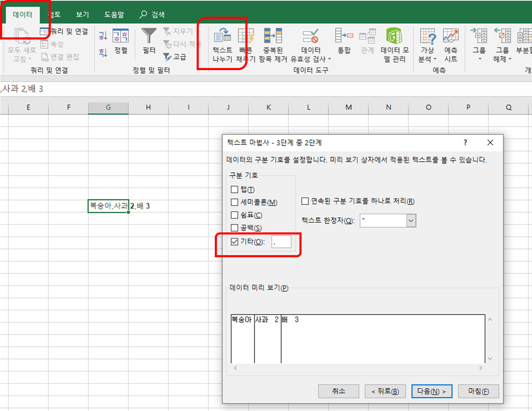Viewport: 532px width, 411px height.
Task: Select column P header
Action: (468, 107)
